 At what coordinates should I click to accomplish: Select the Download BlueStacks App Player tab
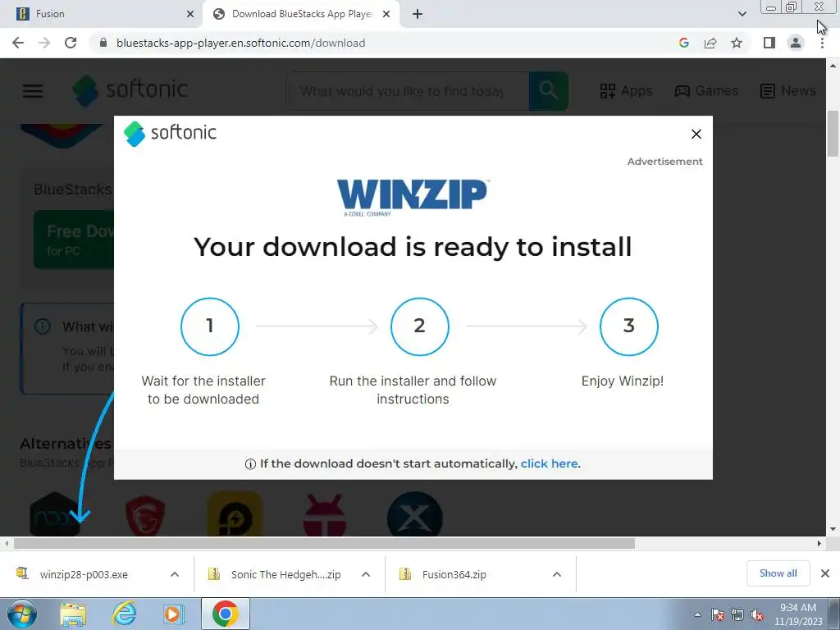tap(301, 14)
